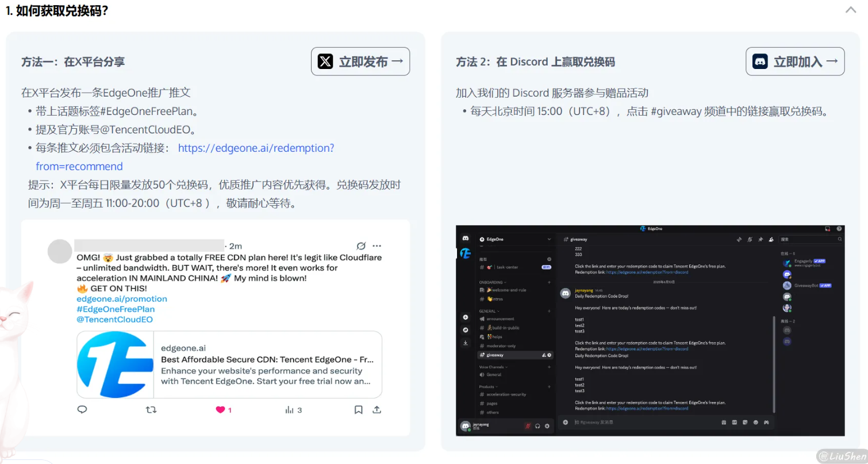
Task: Click the 每天北京时间 15:00 bullet text
Action: [x=651, y=112]
